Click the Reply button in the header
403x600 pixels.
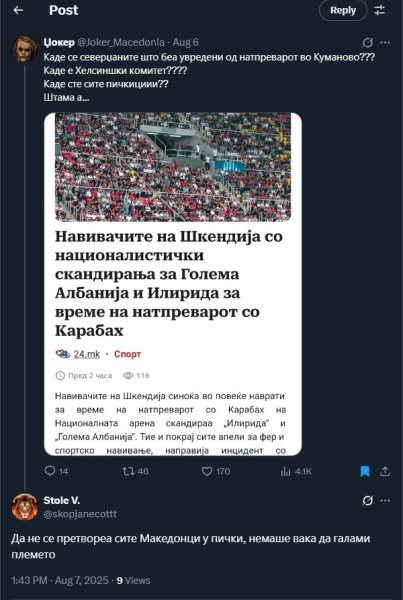[343, 10]
